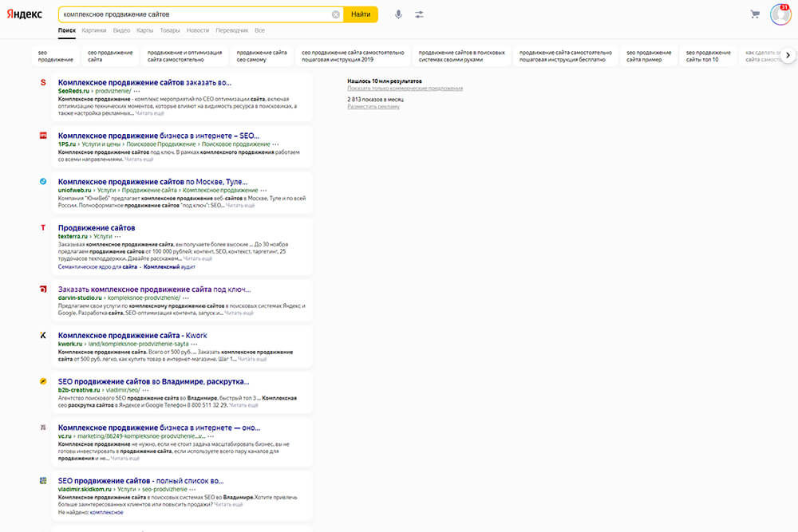Start voice search with the microphone icon

pos(398,14)
